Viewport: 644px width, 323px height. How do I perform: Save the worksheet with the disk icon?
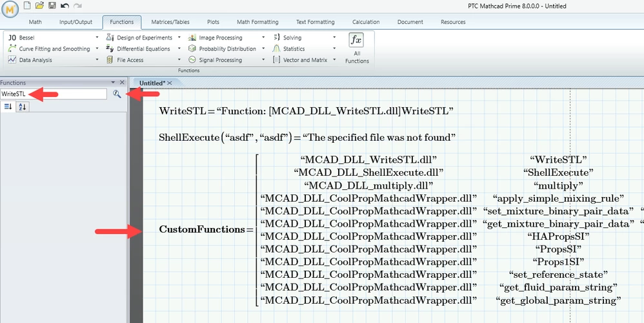point(52,5)
